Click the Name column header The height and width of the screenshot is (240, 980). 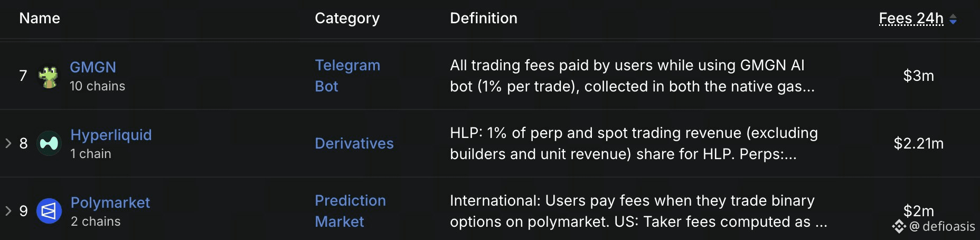[40, 18]
